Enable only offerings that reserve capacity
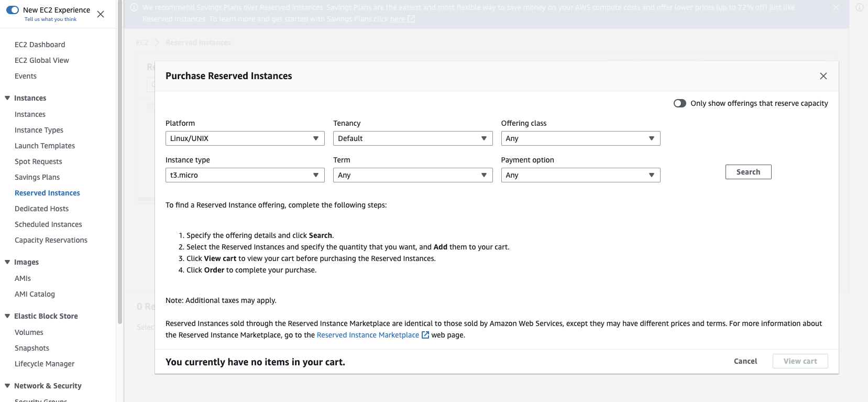The image size is (868, 402). pos(680,103)
